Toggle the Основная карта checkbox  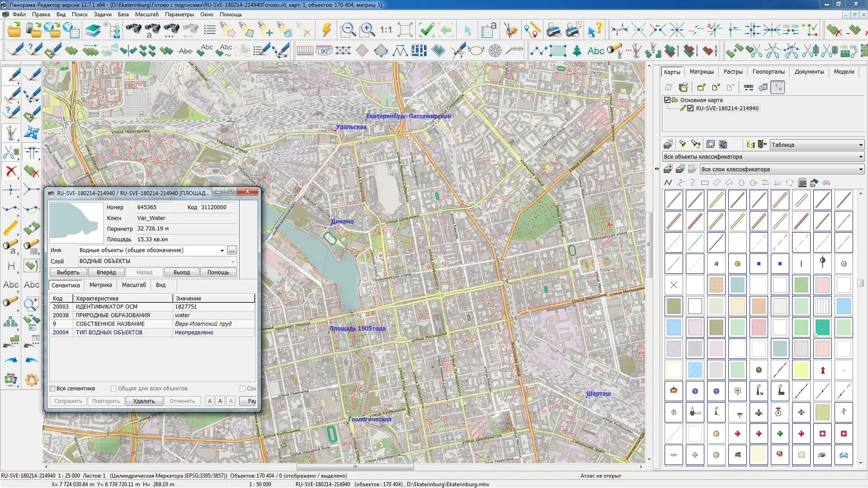pyautogui.click(x=667, y=100)
